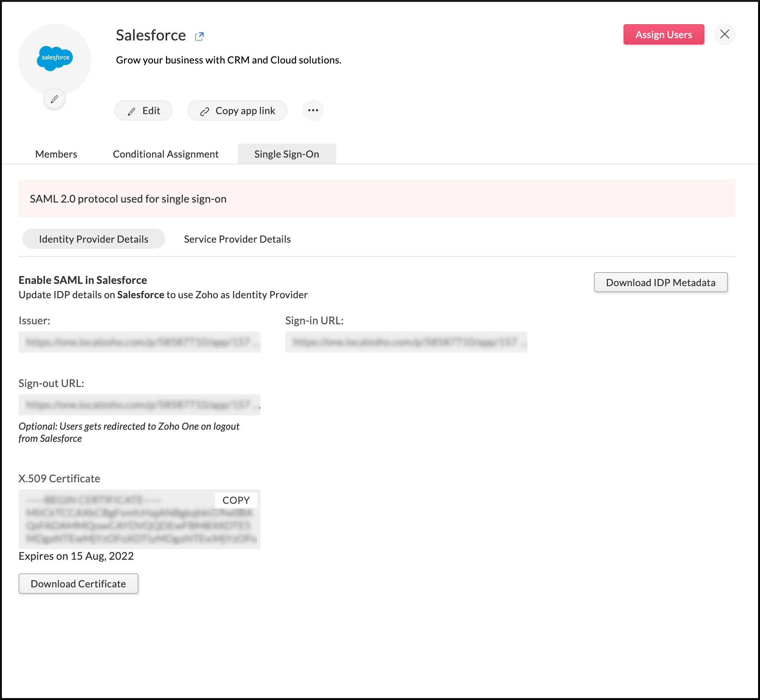The height and width of the screenshot is (700, 760).
Task: Click the Edit button with the pencil icon
Action: (144, 111)
